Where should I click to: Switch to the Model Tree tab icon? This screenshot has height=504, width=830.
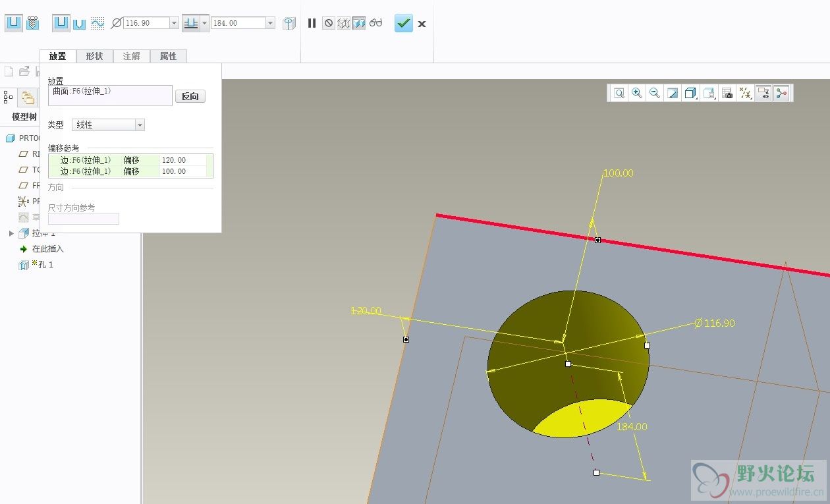coord(8,98)
